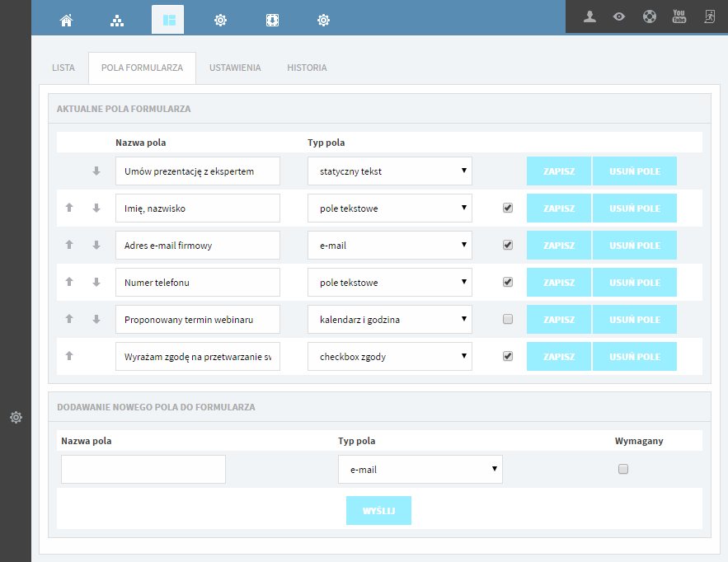Delete 'Umów prezentację z ekspertem' via USUŃ POLE

pos(635,171)
